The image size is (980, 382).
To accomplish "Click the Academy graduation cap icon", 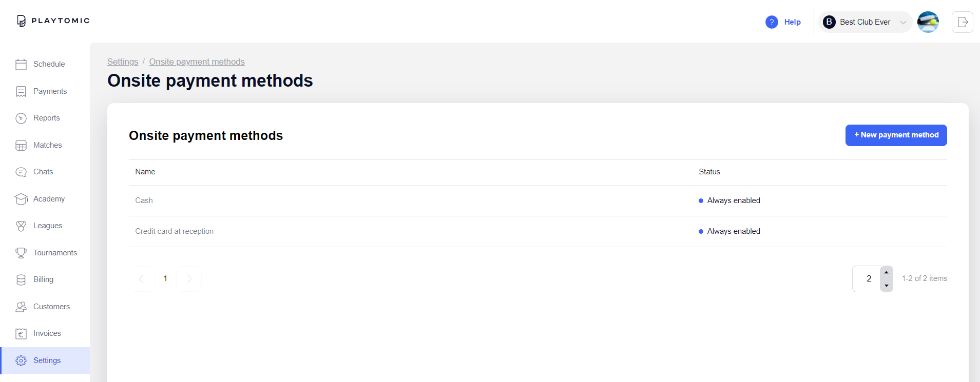I will [x=21, y=199].
